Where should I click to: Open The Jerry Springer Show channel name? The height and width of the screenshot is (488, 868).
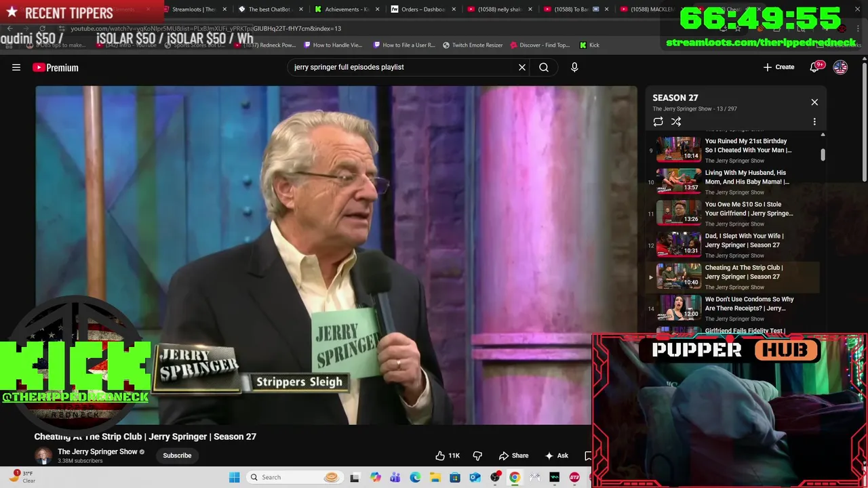pos(98,451)
